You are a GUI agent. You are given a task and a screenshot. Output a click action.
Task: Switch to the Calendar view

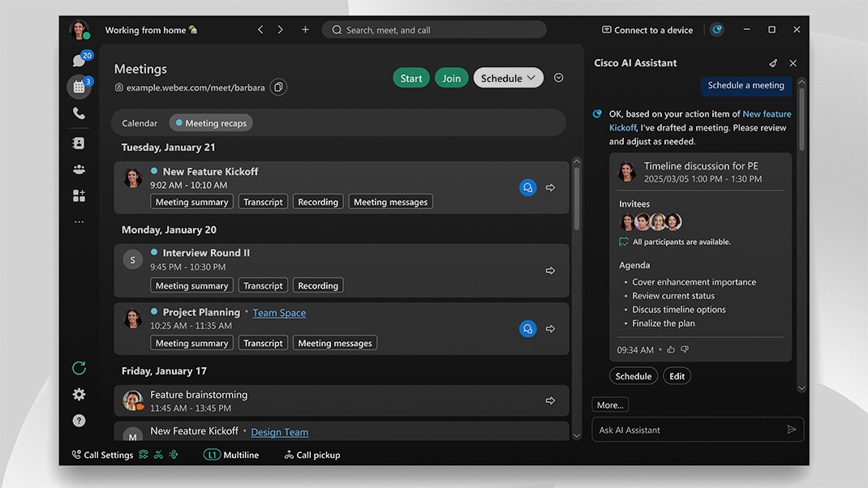[140, 123]
